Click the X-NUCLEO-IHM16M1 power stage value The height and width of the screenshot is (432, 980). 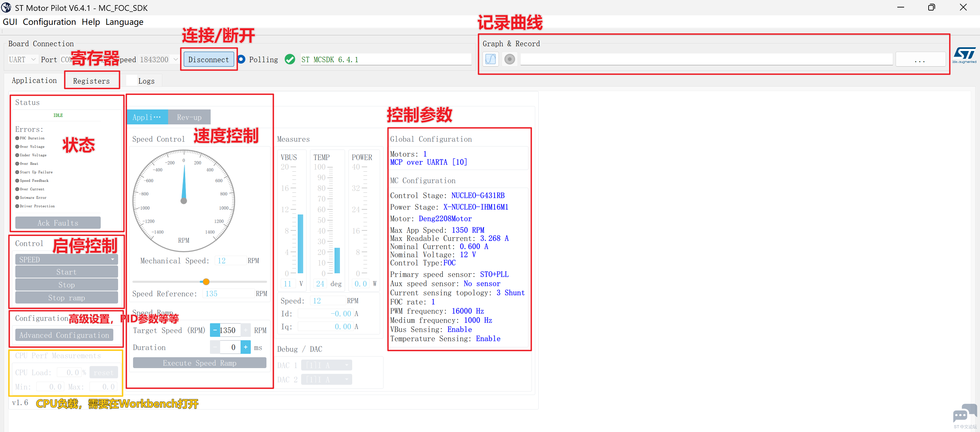coord(476,207)
